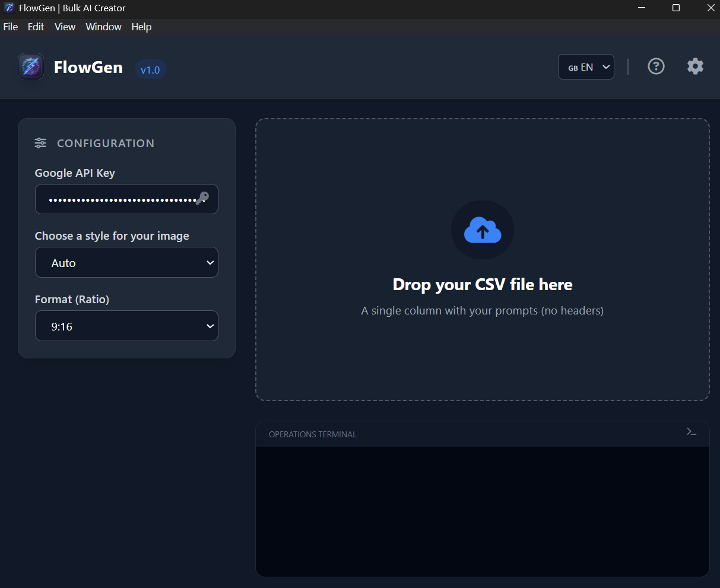
Task: Maximize the FlowGen window
Action: pyautogui.click(x=676, y=8)
